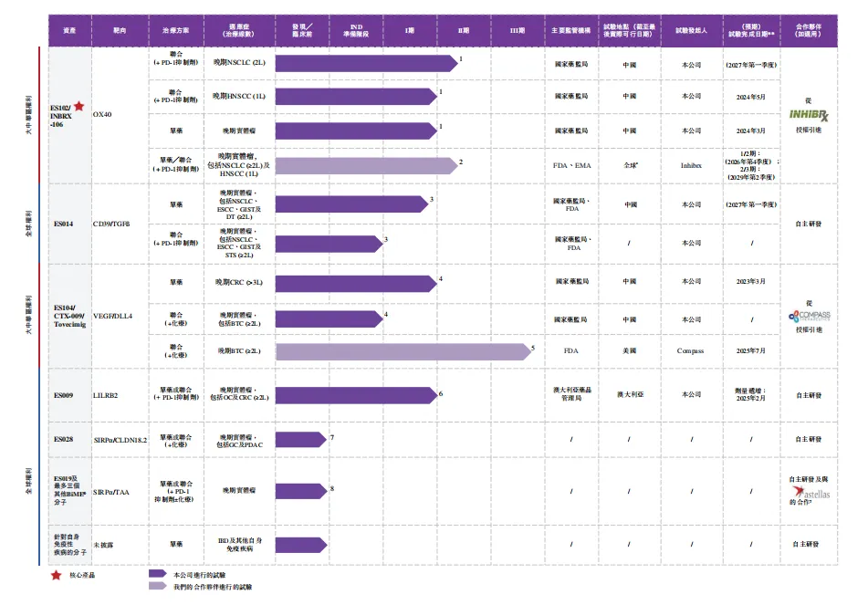Click the OX40 target cell
This screenshot has height=605, width=868.
coord(102,115)
